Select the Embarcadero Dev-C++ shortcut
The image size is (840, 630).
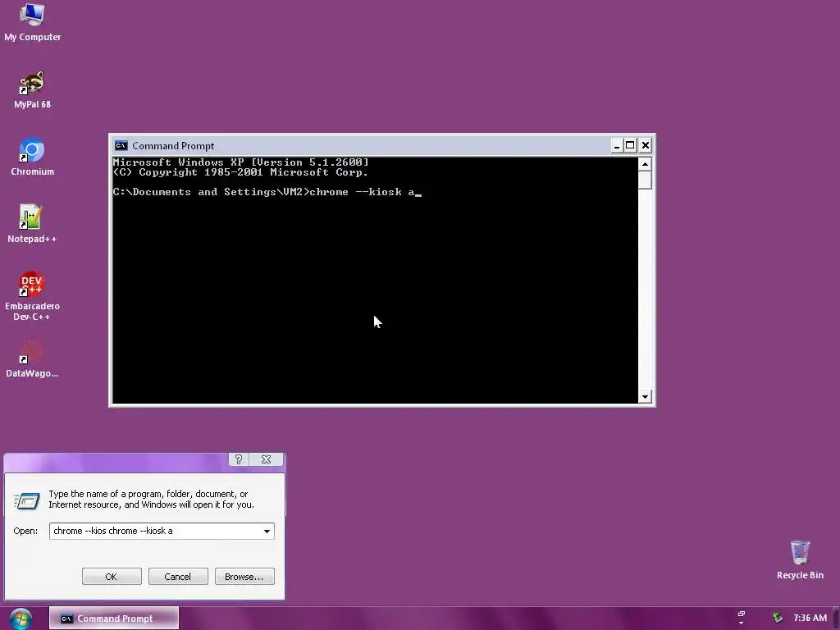[32, 296]
